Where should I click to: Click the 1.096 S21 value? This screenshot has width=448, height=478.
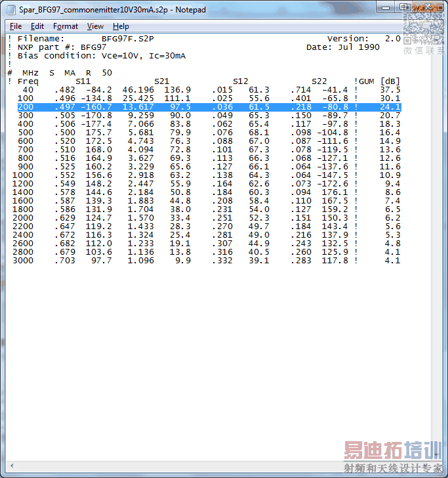tap(141, 261)
